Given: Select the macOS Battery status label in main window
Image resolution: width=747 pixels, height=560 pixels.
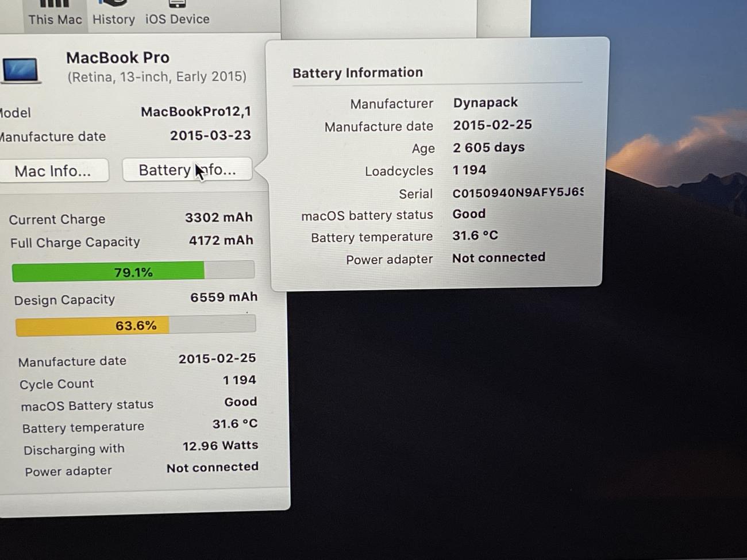Looking at the screenshot, I should [x=87, y=405].
